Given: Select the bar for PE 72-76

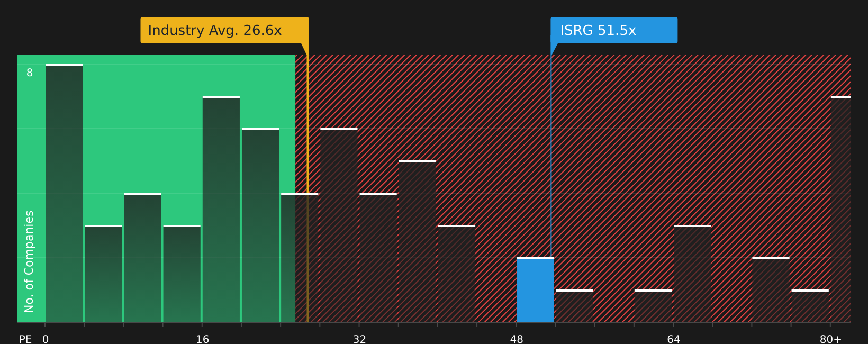Looking at the screenshot, I should pyautogui.click(x=771, y=290).
